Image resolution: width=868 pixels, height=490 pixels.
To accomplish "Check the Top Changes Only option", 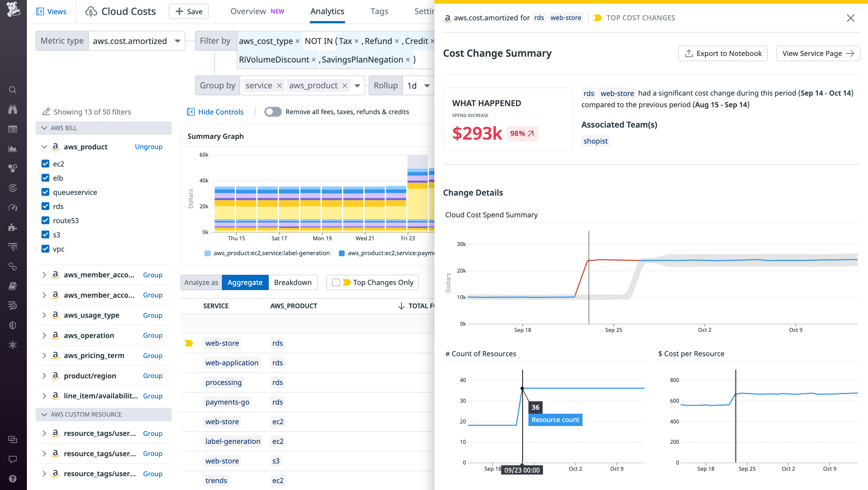I will (x=336, y=282).
